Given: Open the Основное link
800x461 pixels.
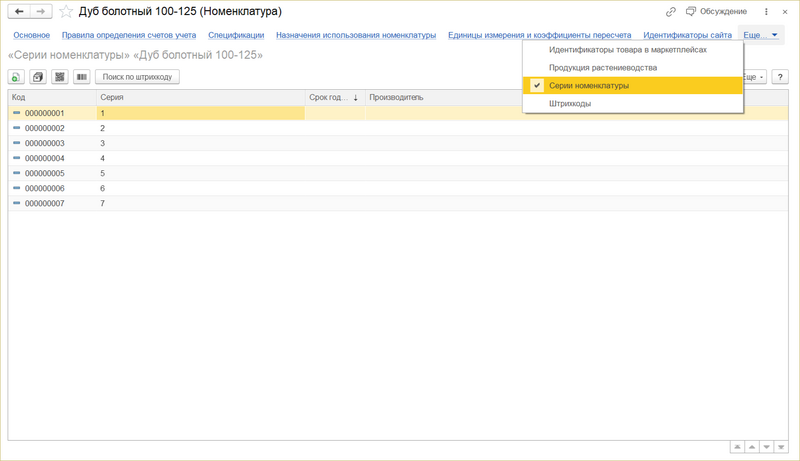Looking at the screenshot, I should (32, 35).
